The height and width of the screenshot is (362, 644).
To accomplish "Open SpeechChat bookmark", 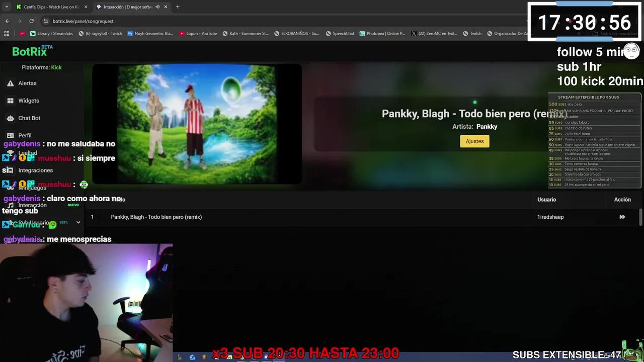I will coord(340,34).
